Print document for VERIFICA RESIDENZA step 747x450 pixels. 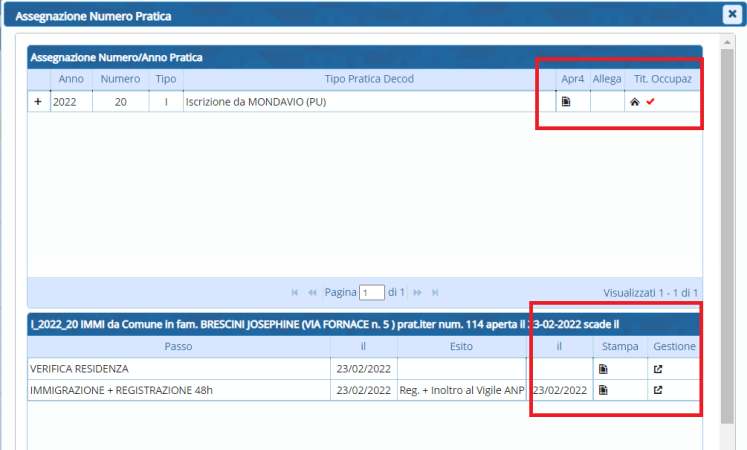(603, 369)
